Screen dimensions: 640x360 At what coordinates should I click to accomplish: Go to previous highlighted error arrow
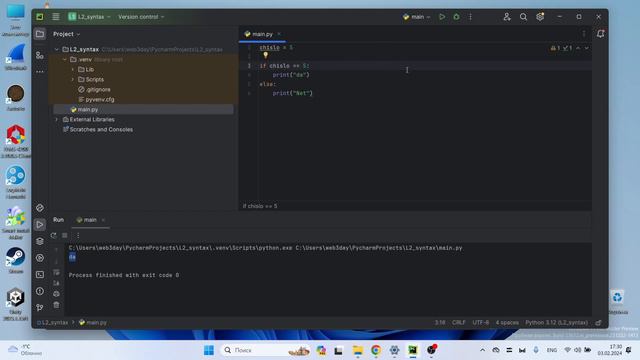[578, 48]
